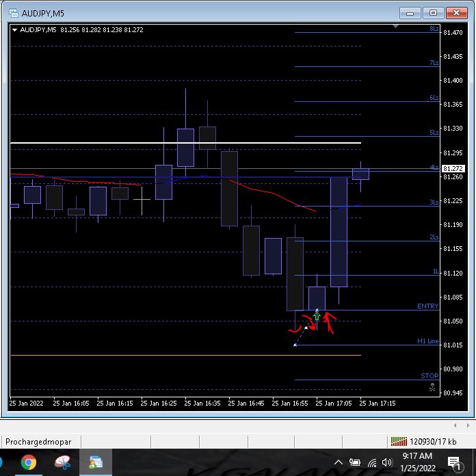The image size is (476, 476).
Task: Show hidden tray icons chevron
Action: point(339,462)
